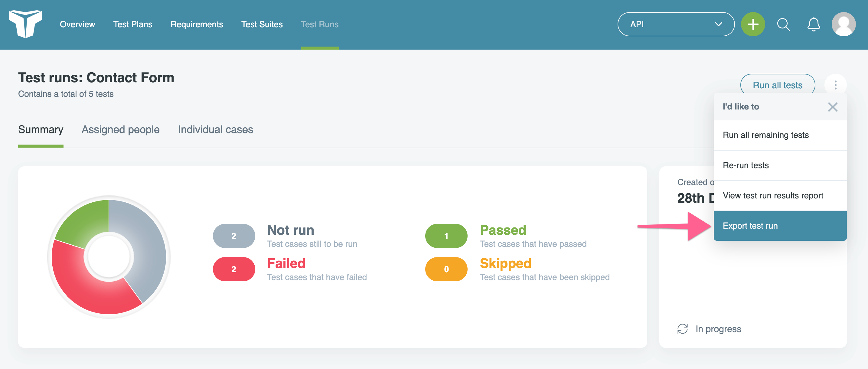Click "Test cases still to be run"

coord(312,244)
